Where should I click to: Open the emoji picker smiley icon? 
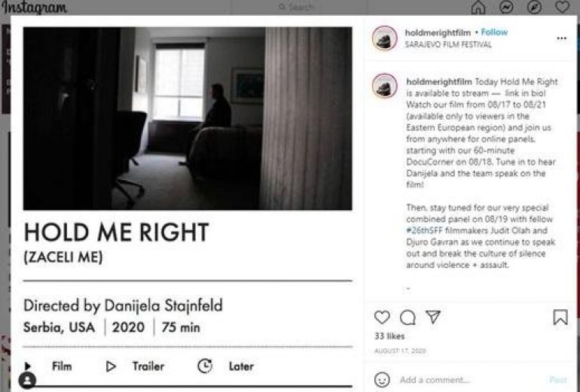(382, 380)
